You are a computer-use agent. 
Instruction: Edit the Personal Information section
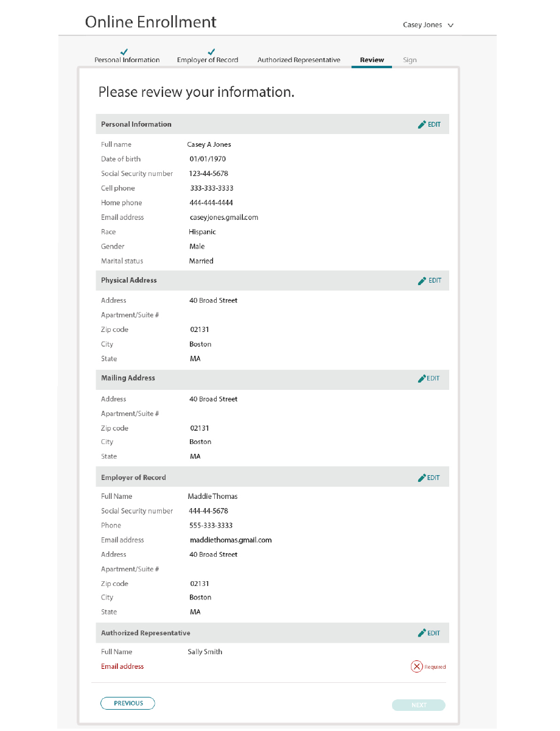[x=429, y=124]
